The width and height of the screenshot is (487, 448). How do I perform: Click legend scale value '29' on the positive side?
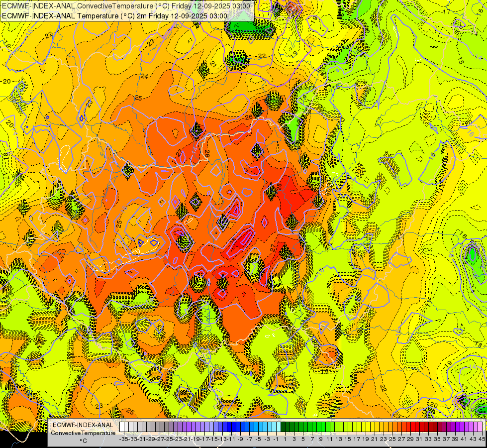click(x=410, y=439)
